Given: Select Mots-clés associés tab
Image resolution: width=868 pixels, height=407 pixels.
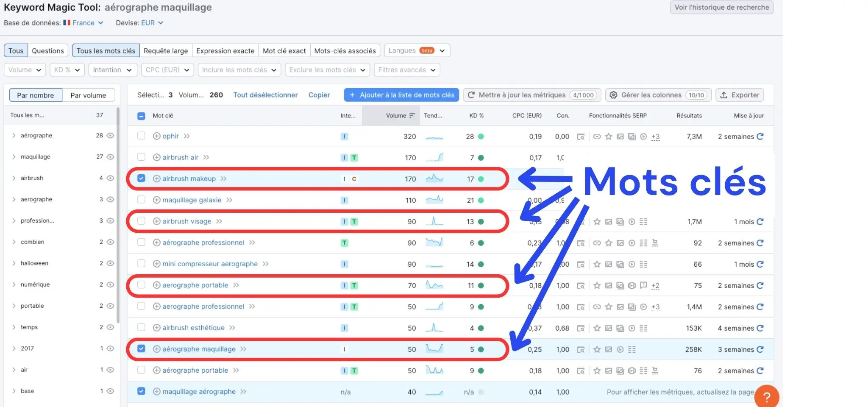Looking at the screenshot, I should [x=345, y=51].
